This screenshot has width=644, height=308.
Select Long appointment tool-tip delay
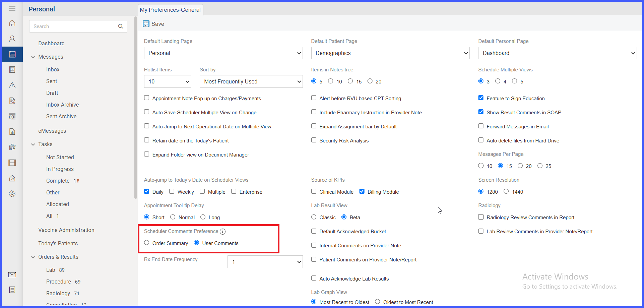[203, 217]
